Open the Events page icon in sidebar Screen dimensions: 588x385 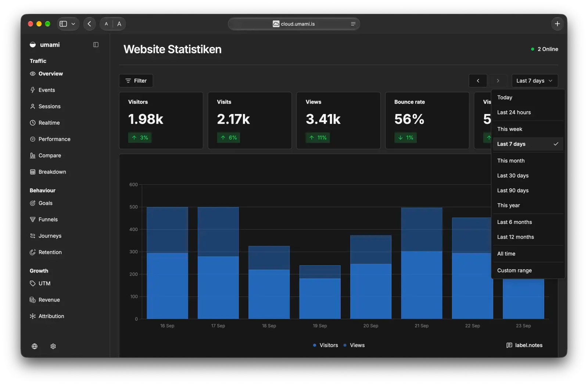coord(33,90)
